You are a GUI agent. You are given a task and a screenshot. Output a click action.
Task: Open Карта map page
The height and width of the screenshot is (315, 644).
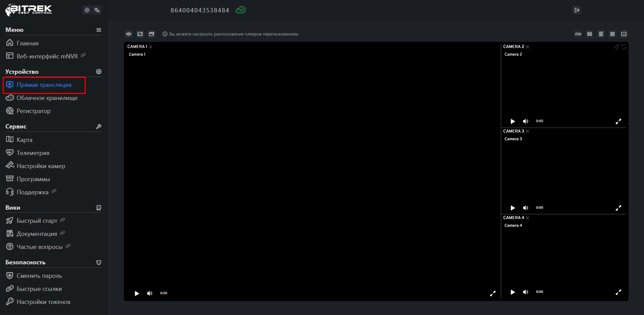(x=19, y=140)
